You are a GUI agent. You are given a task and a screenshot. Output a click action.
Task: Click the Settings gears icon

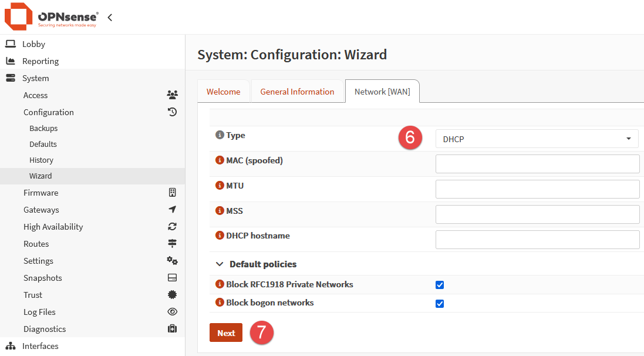172,261
